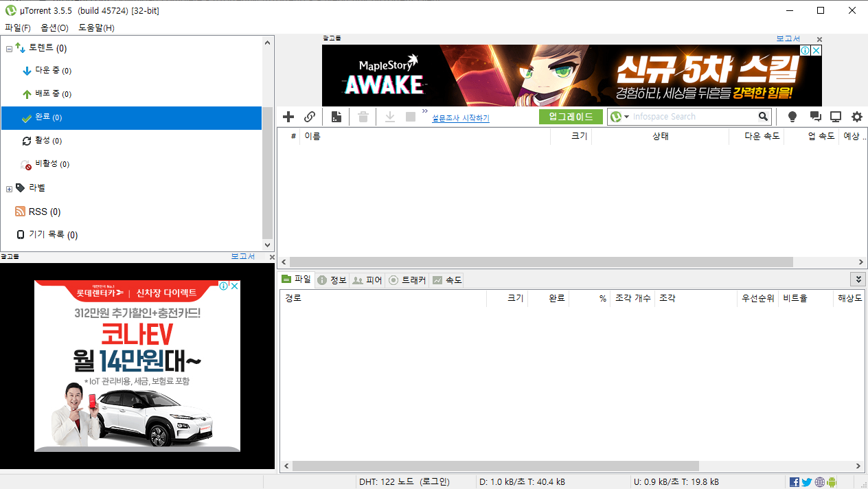Click the 설문조사 시작하기 link

[x=460, y=118]
